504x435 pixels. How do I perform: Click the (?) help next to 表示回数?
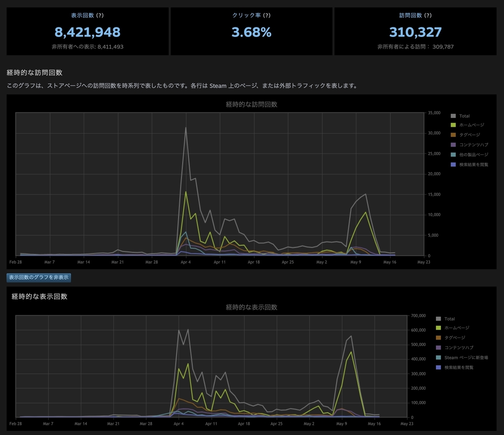click(x=100, y=16)
